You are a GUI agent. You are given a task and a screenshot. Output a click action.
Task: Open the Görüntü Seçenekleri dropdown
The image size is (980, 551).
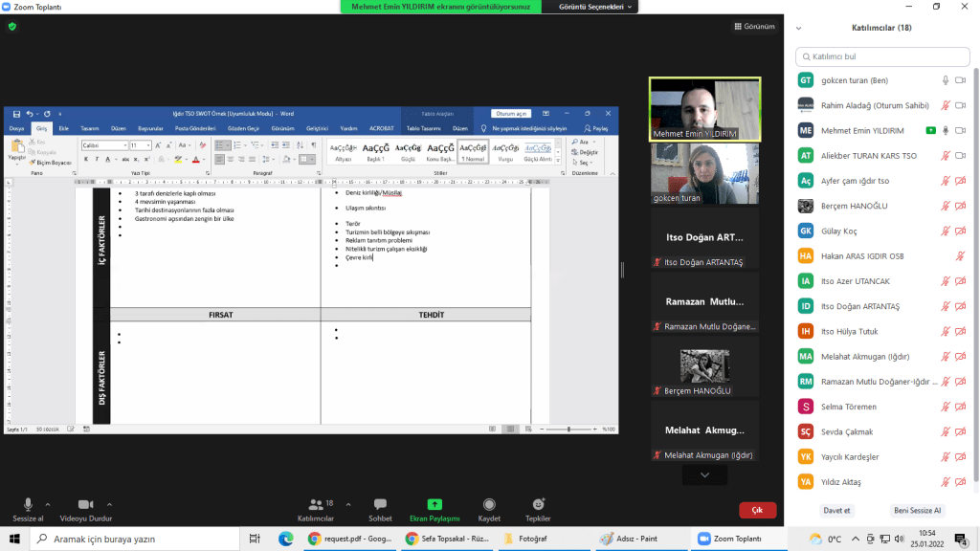(x=598, y=7)
